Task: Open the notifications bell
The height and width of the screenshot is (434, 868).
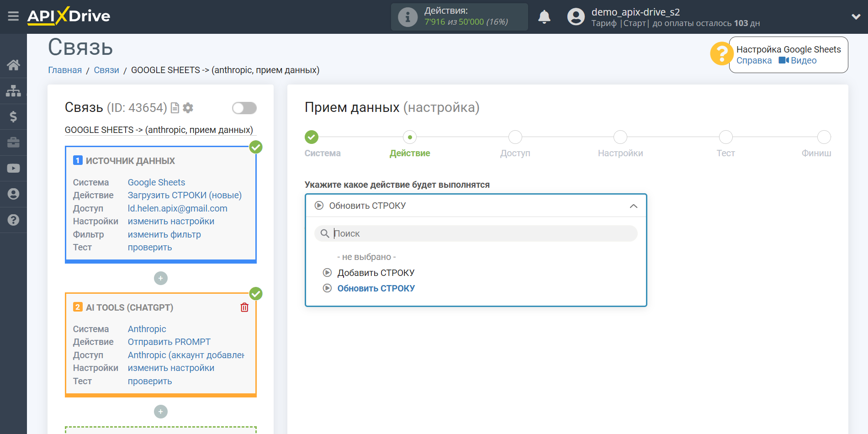Action: [544, 17]
